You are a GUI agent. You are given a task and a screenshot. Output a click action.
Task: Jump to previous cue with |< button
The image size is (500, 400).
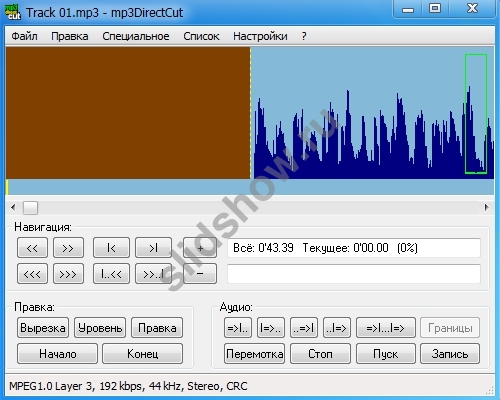click(111, 248)
